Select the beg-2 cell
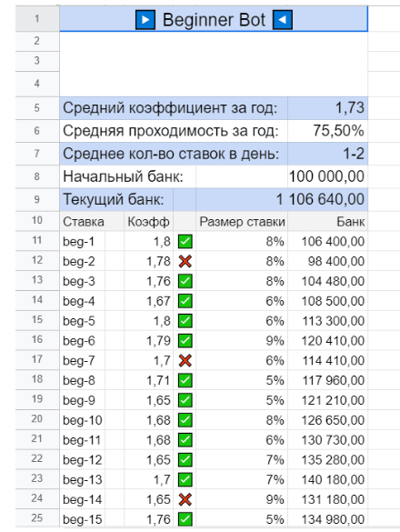This screenshot has width=400, height=532. (x=83, y=261)
